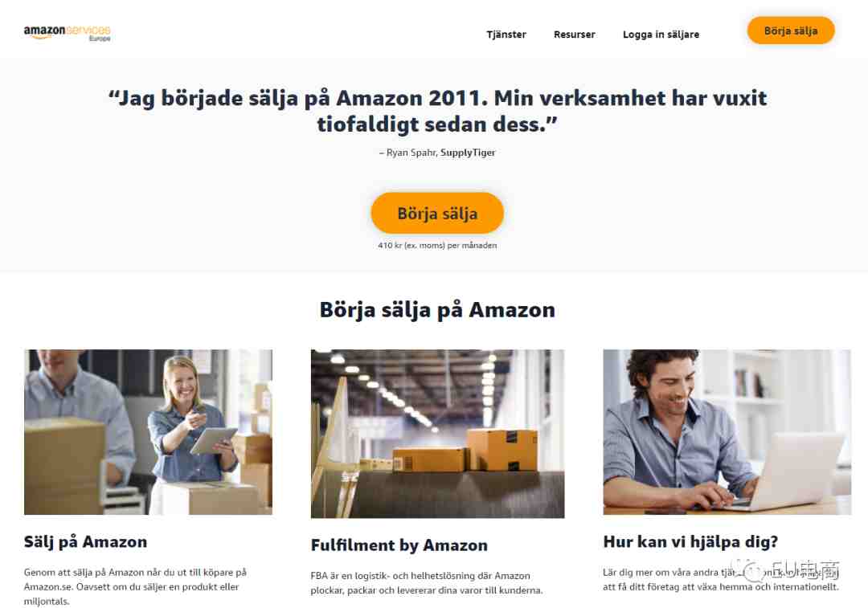Image resolution: width=868 pixels, height=608 pixels.
Task: Click the warehouse boxes image
Action: 437,434
